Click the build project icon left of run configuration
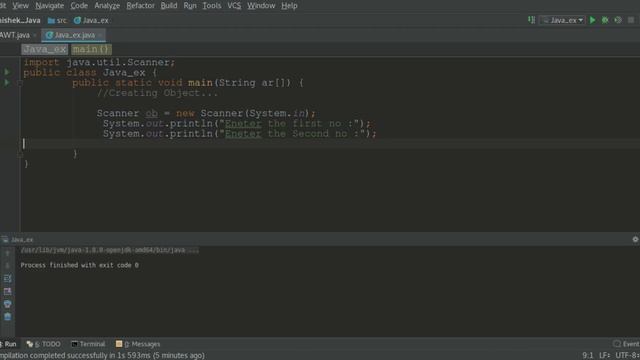Image resolution: width=640 pixels, height=360 pixels. click(531, 20)
